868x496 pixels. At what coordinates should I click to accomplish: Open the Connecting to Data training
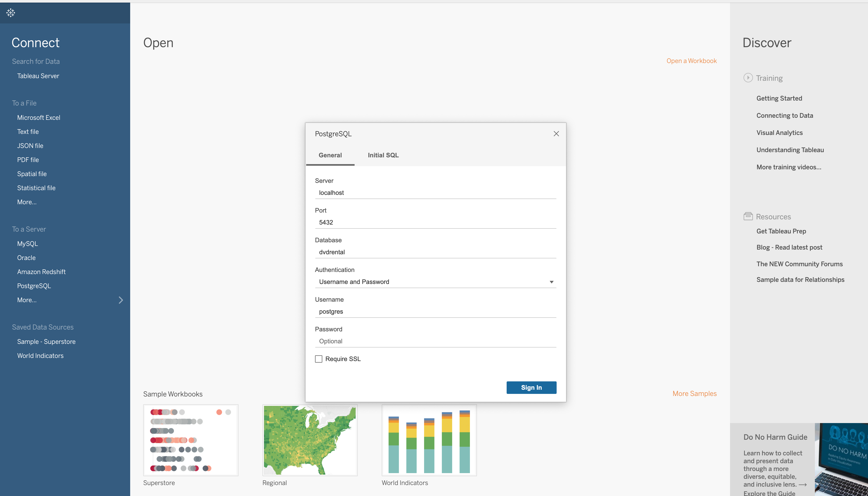coord(784,115)
